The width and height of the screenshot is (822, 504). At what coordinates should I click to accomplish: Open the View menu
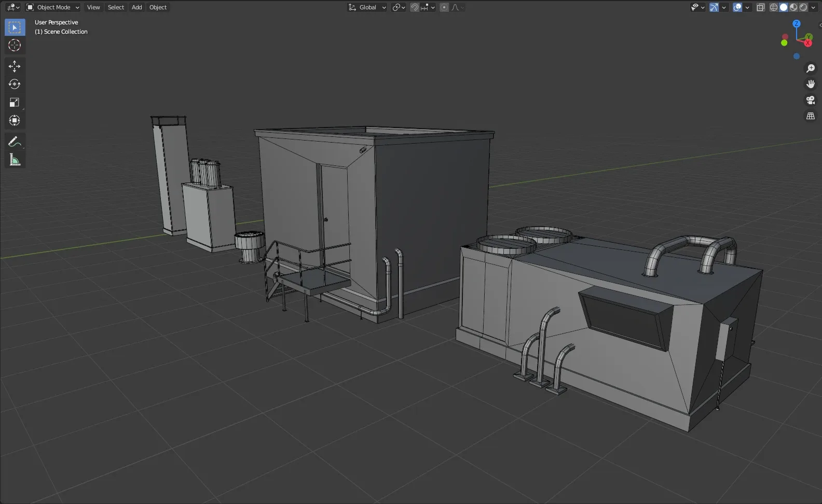pos(93,7)
